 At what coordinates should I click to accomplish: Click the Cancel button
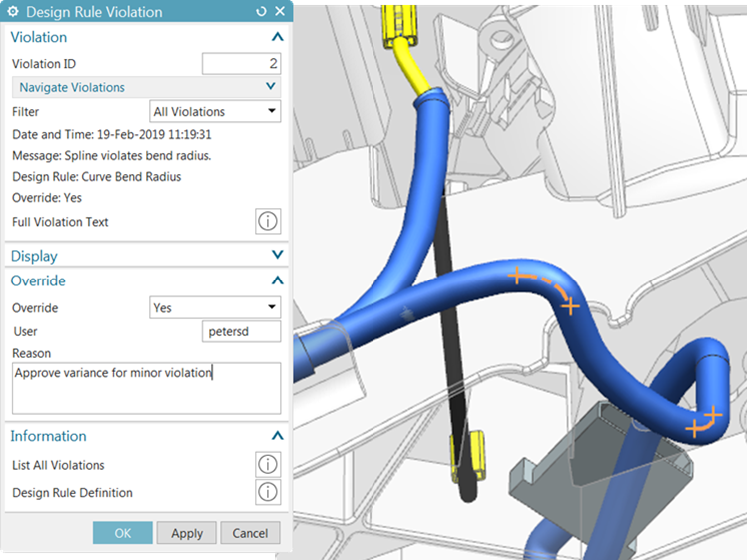(250, 533)
